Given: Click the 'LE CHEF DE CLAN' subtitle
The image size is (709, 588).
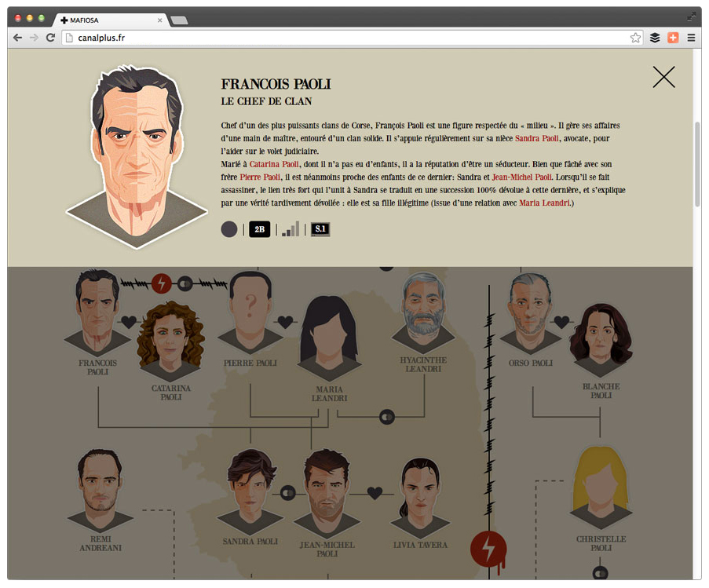Looking at the screenshot, I should pos(266,101).
